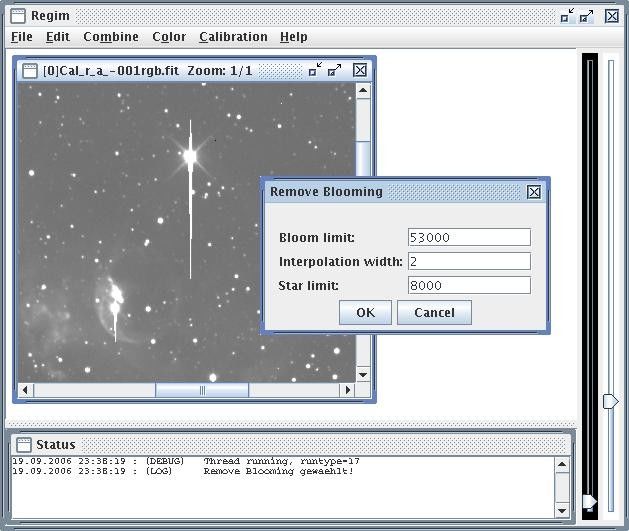This screenshot has height=531, width=629.
Task: Click the bright bloomed star in image
Action: tap(190, 156)
